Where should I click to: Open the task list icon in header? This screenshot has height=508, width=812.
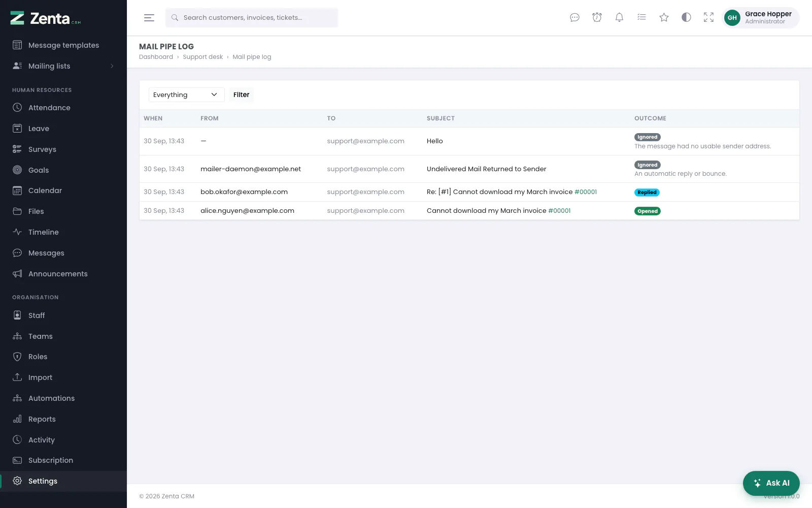tap(641, 18)
